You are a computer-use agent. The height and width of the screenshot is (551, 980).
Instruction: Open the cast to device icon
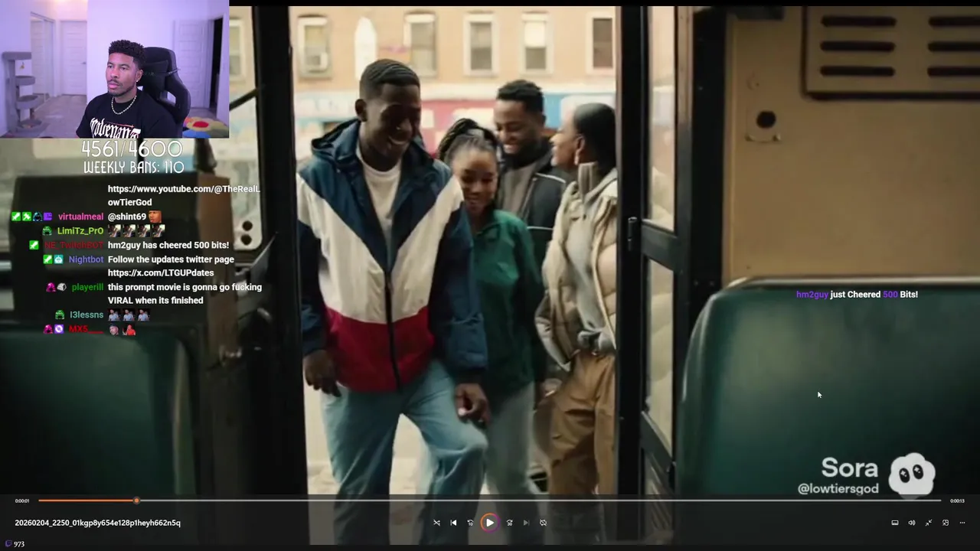(x=895, y=523)
